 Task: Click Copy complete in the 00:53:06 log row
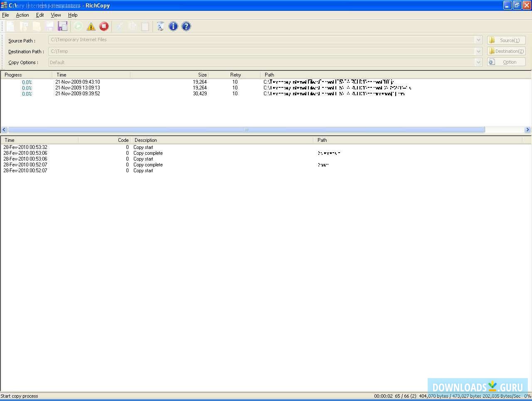(x=148, y=153)
